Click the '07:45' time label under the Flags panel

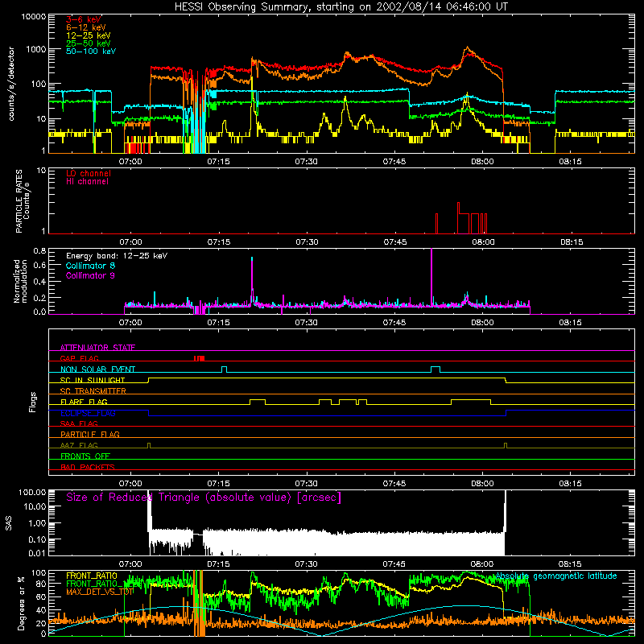pyautogui.click(x=394, y=484)
